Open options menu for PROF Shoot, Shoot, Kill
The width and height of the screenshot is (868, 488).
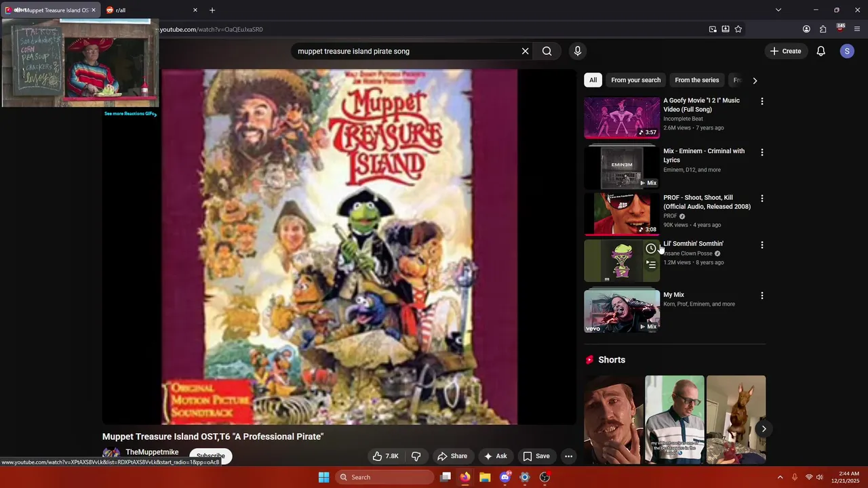click(x=762, y=199)
